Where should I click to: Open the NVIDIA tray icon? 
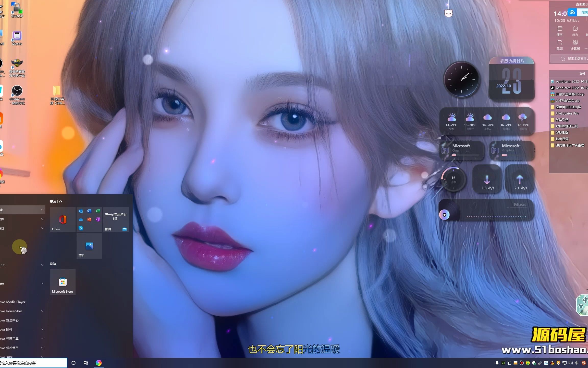tap(503, 363)
